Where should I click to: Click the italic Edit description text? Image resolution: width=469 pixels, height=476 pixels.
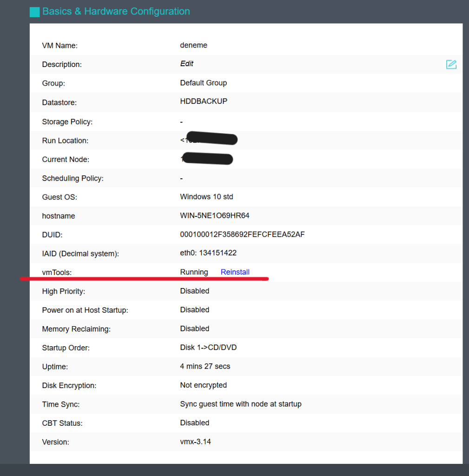(187, 64)
